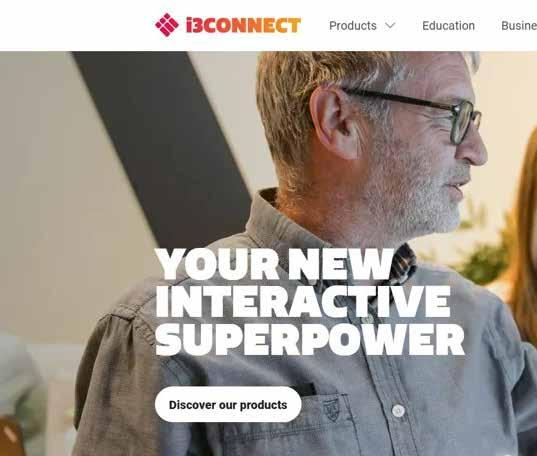Screen dimensions: 537x456
Task: Click the white shirt button below the pocket
Action: [x=398, y=410]
